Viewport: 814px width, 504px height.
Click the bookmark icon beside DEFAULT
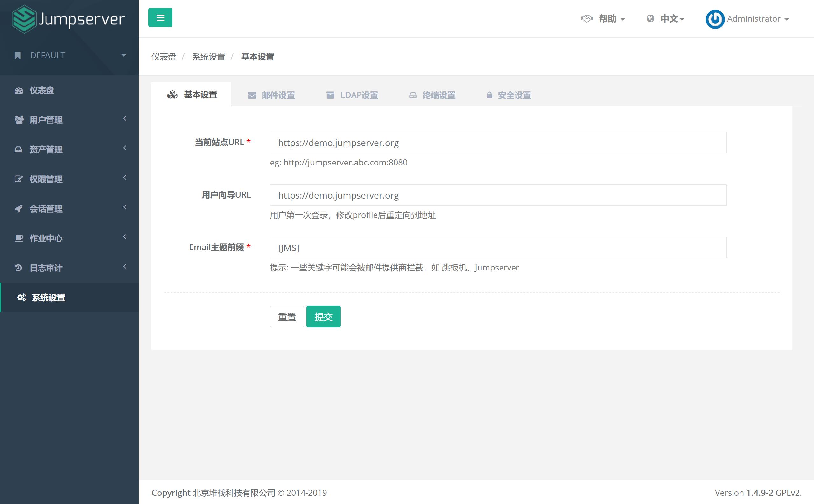point(18,55)
